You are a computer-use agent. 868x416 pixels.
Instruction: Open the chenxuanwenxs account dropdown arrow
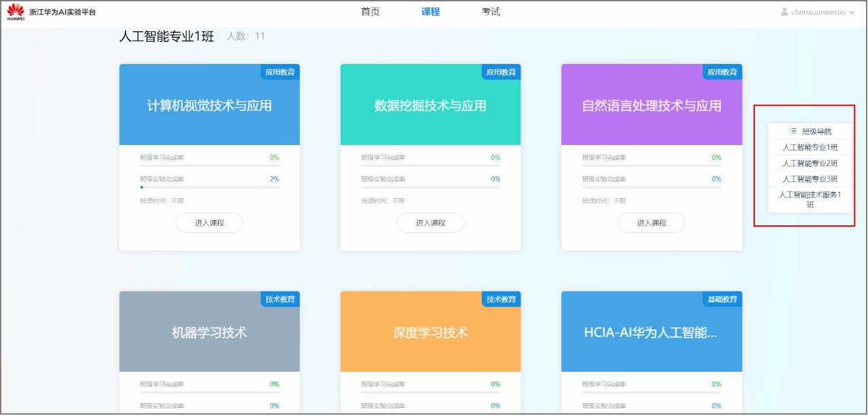point(852,12)
